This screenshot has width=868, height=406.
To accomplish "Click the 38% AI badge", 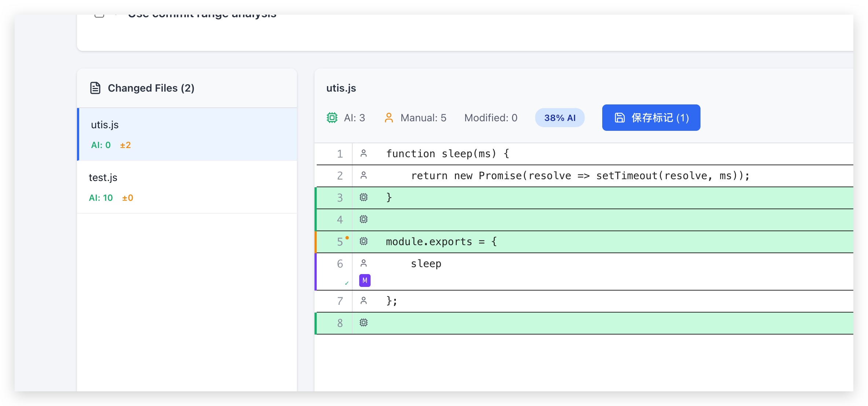I will 560,118.
